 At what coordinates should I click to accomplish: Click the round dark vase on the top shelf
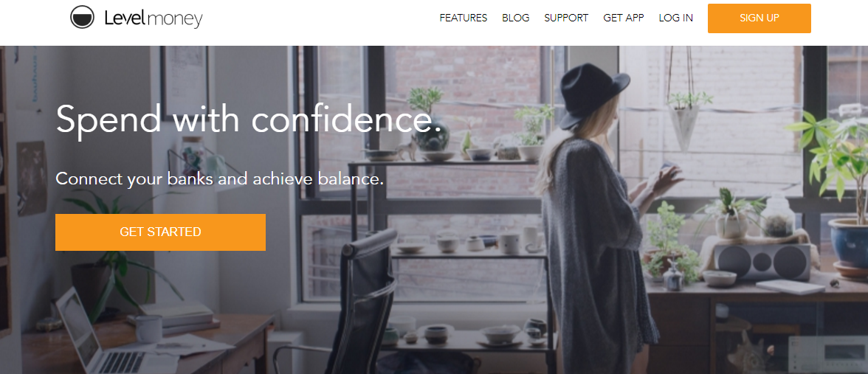point(430,135)
